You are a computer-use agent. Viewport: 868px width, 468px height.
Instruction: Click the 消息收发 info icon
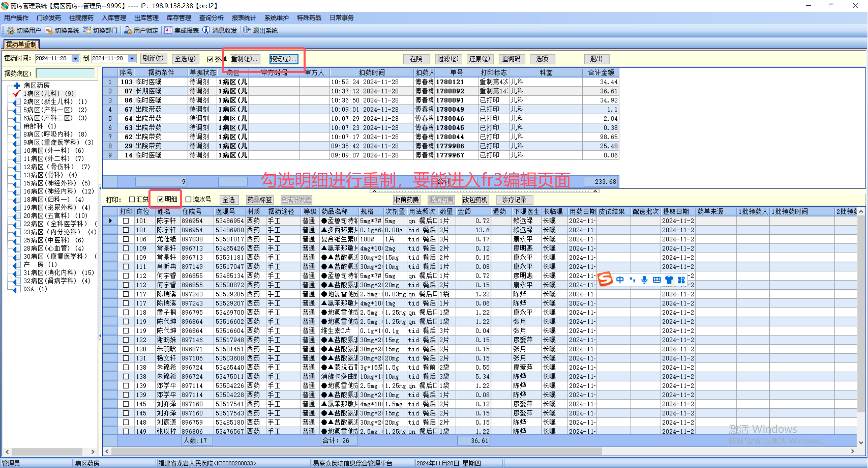coord(206,31)
